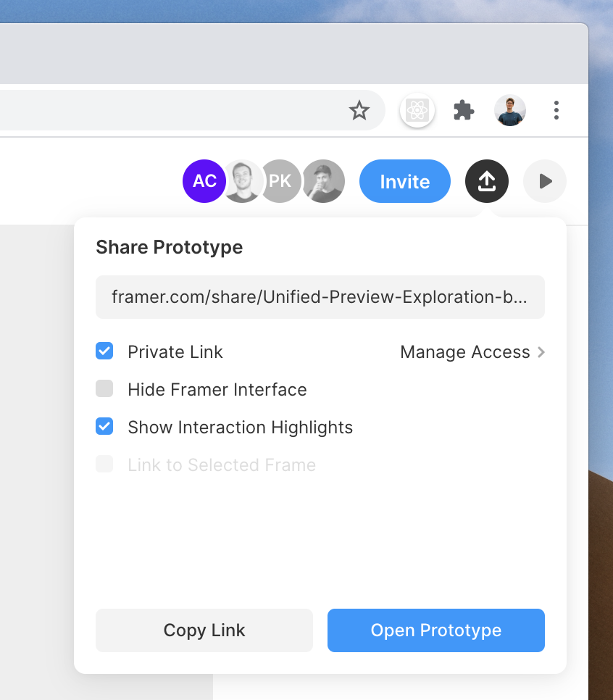Open the browser Extensions puzzle icon
This screenshot has height=700, width=613.
[464, 110]
